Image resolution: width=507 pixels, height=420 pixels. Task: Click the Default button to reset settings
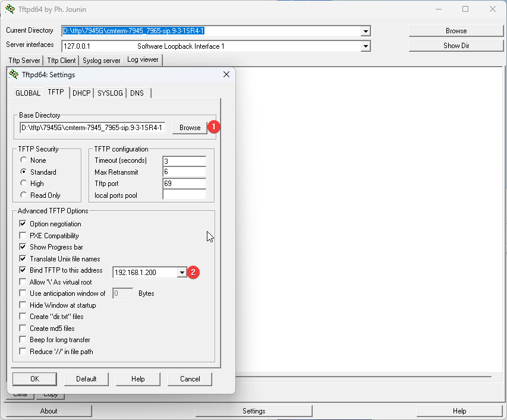click(86, 379)
